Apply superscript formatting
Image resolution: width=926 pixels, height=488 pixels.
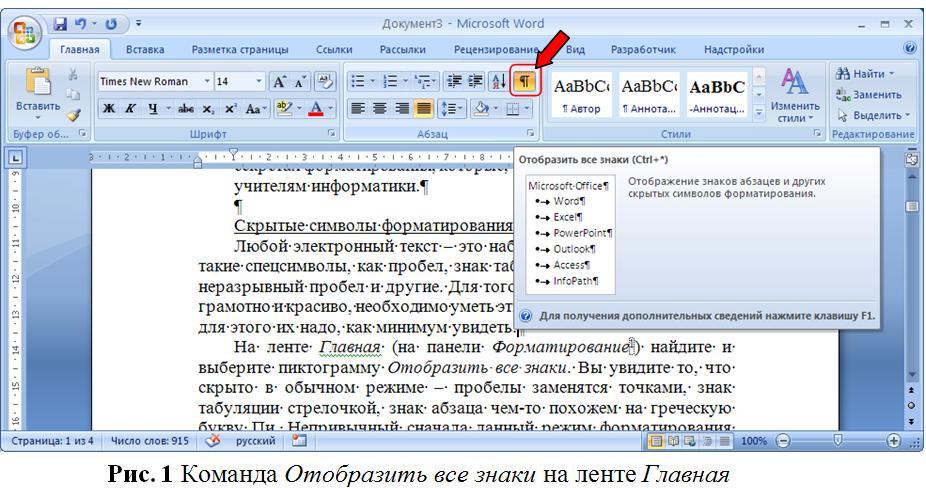(230, 109)
